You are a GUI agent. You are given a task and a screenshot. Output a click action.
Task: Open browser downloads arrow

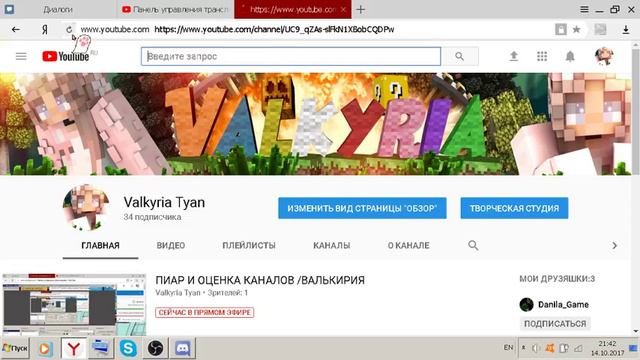coord(625,29)
